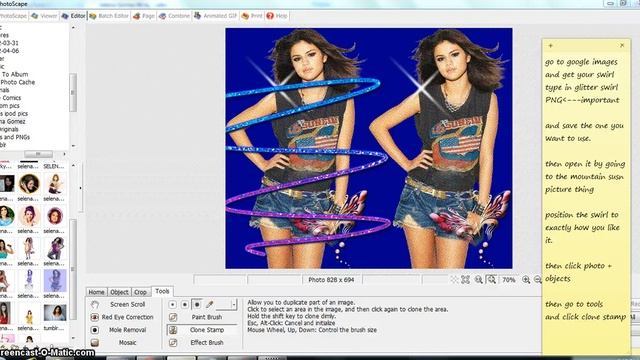Click the Mole Removal label
The width and height of the screenshot is (640, 360).
(x=127, y=330)
